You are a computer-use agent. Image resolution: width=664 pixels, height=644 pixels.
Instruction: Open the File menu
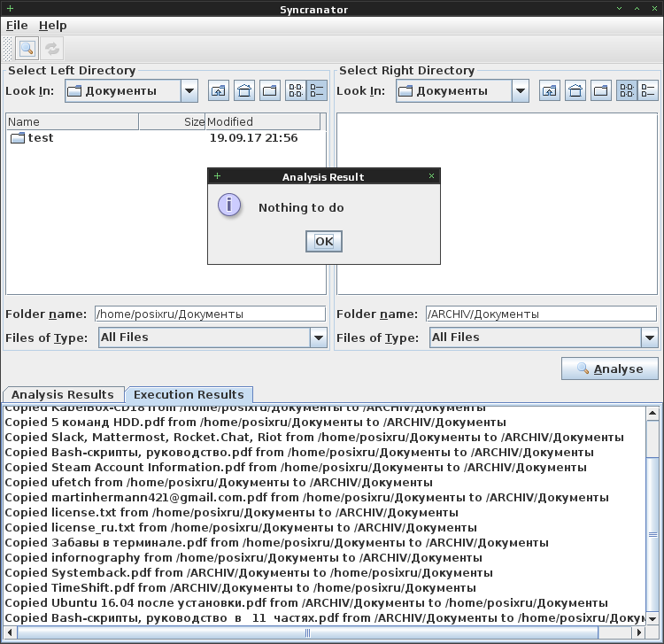click(x=17, y=26)
